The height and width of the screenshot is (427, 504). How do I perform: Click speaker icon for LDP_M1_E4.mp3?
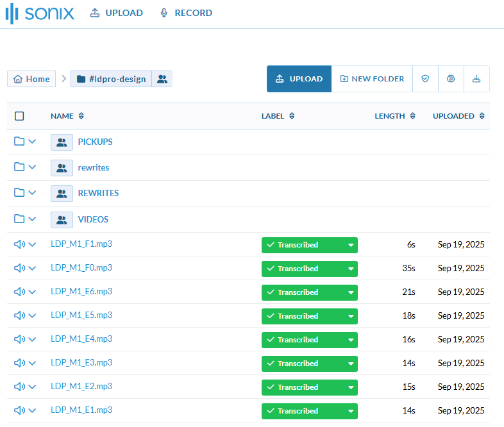click(19, 339)
